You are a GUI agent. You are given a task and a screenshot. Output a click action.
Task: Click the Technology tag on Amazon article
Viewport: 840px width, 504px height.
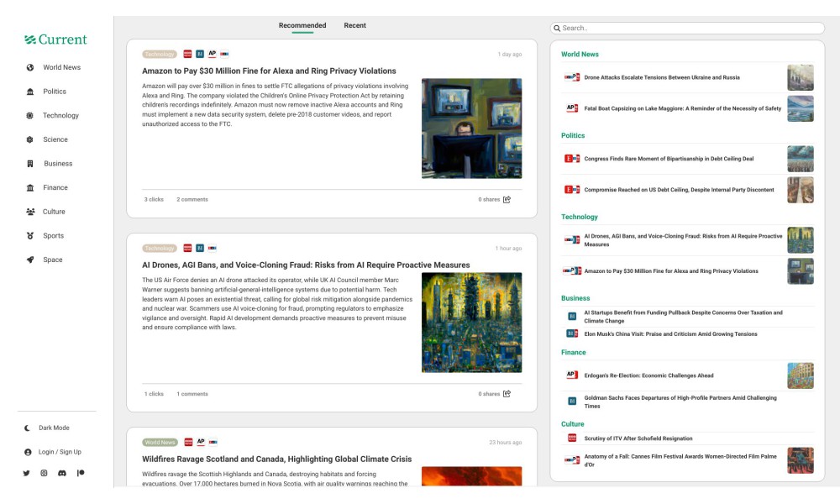[160, 54]
